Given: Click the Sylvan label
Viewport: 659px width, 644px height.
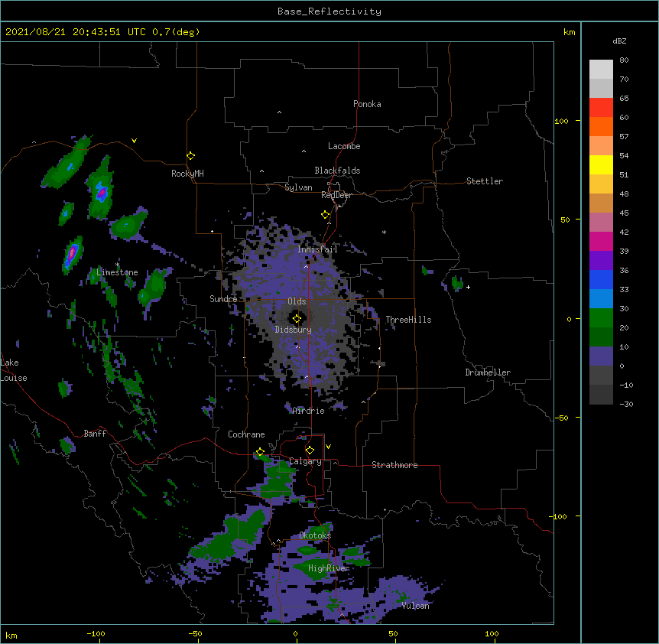Looking at the screenshot, I should tap(298, 187).
